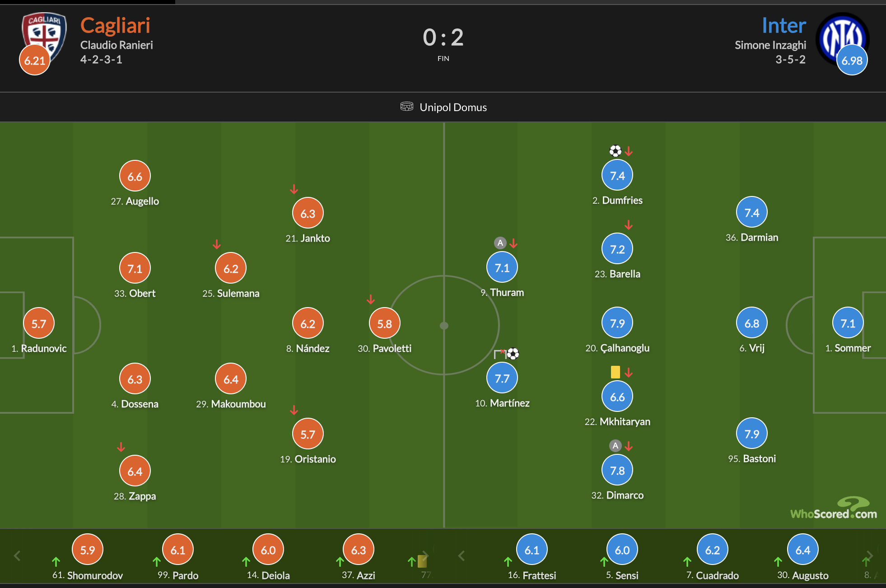Show next Inter substitutes with the right chevron
Viewport: 886px width, 588px height.
870,555
